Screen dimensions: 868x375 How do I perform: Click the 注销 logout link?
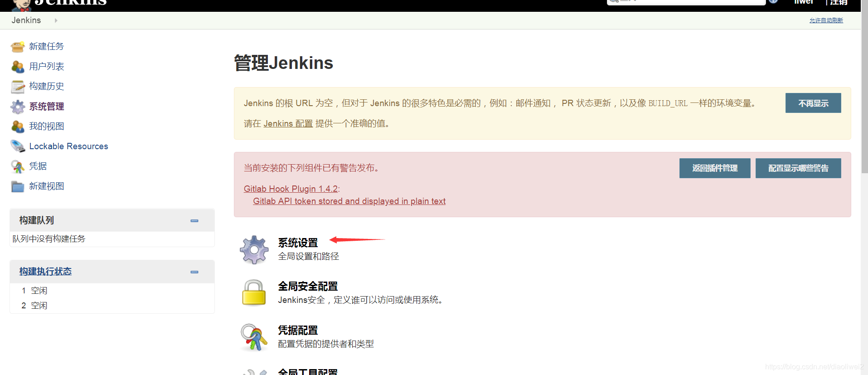click(x=839, y=2)
